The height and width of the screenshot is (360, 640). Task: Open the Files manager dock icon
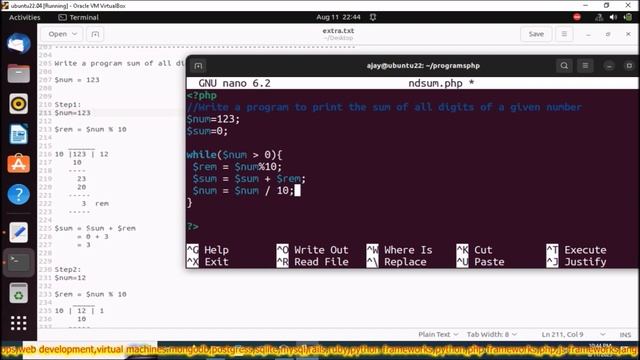click(18, 74)
